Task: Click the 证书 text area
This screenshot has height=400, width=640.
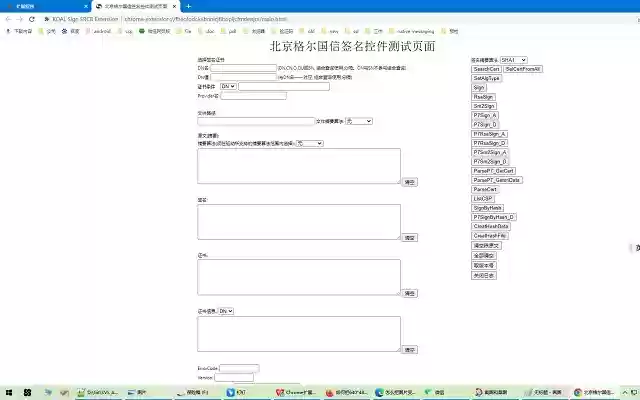Action: click(299, 277)
